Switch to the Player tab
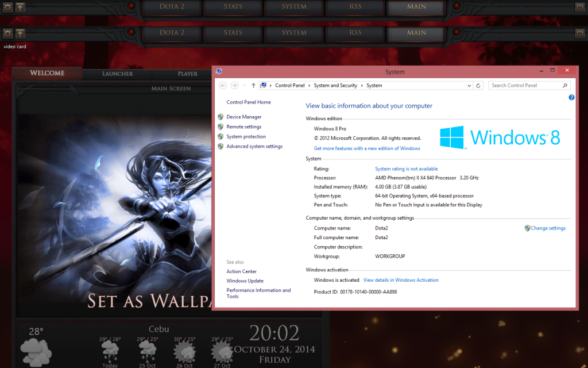The width and height of the screenshot is (588, 368). (187, 74)
